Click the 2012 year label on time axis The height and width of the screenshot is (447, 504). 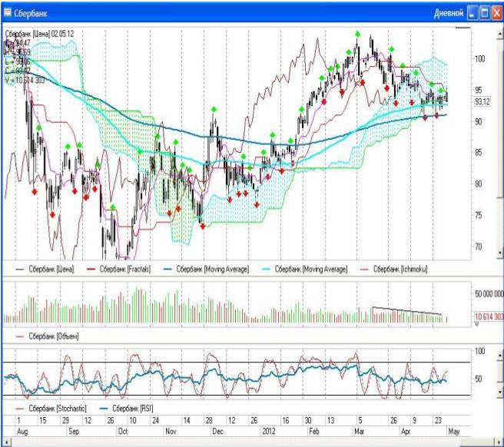[x=269, y=431]
